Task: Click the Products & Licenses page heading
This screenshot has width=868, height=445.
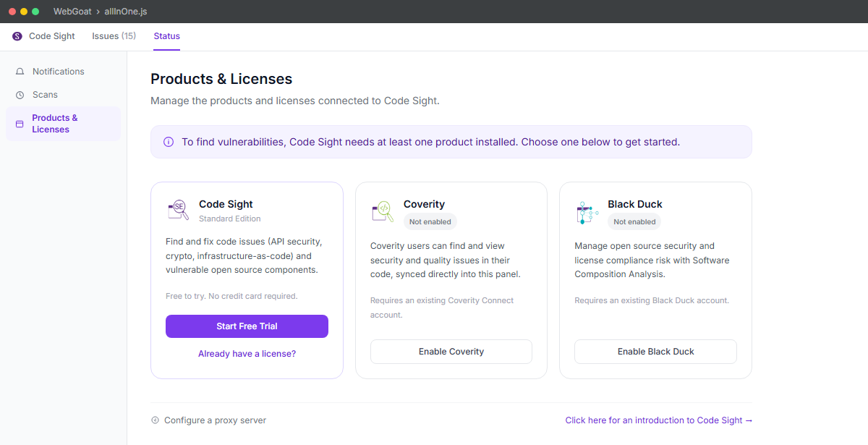Action: [x=221, y=79]
